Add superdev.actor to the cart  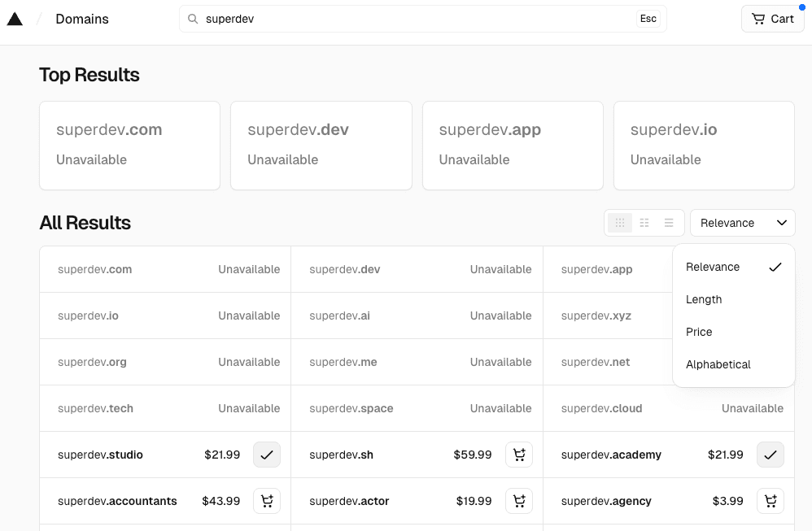(519, 501)
